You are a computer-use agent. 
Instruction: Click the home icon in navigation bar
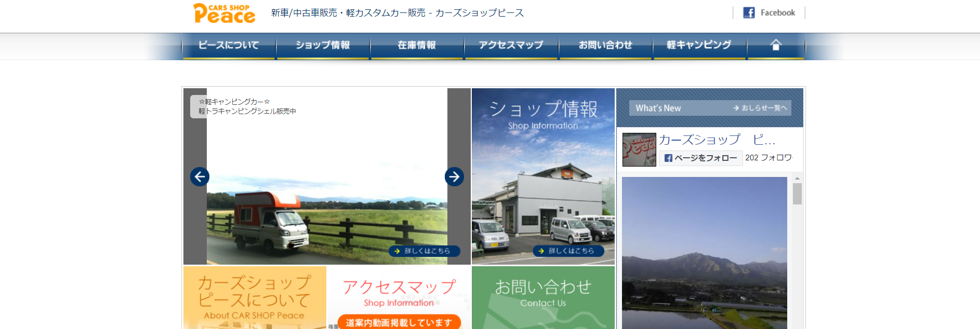point(776,45)
